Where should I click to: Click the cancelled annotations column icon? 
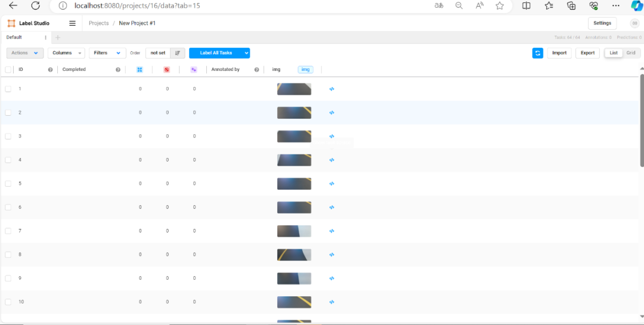pos(167,70)
